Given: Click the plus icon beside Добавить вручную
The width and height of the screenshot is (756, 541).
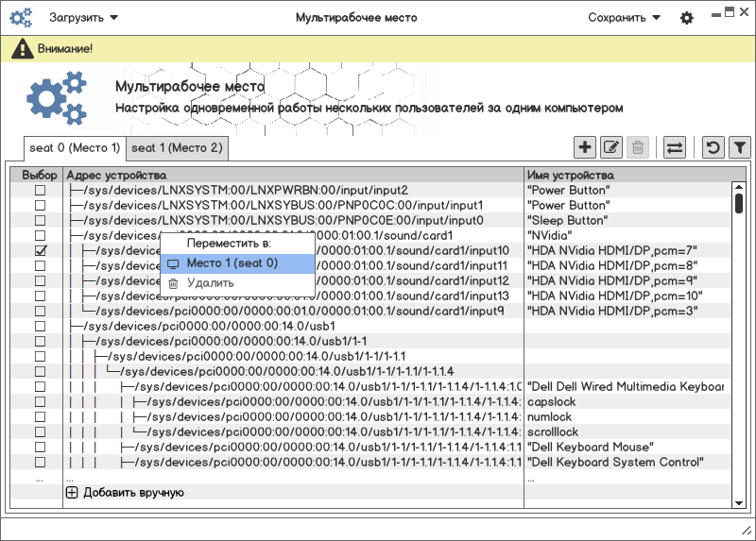Looking at the screenshot, I should (72, 492).
